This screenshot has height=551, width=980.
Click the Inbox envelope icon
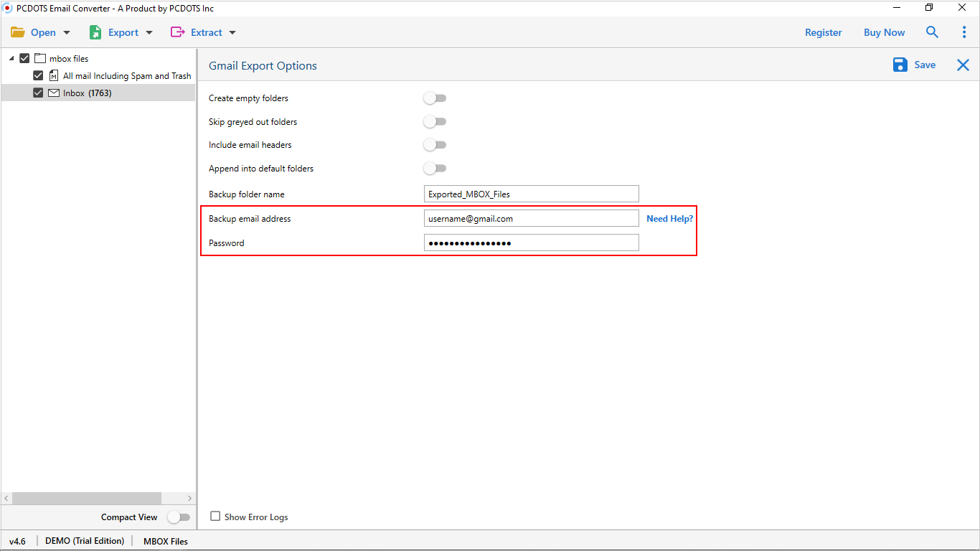tap(54, 93)
